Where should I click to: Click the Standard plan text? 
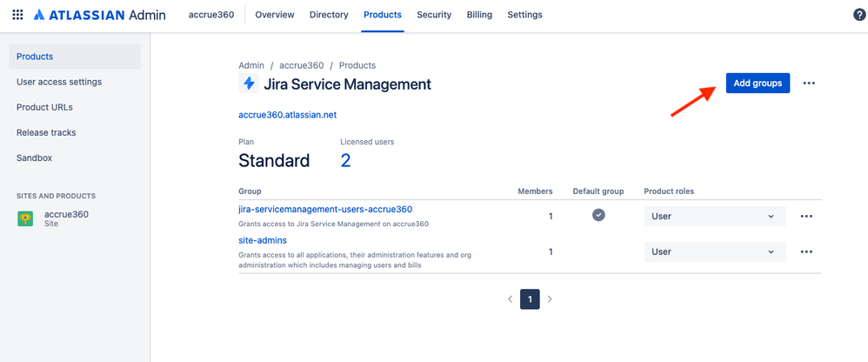pyautogui.click(x=274, y=160)
